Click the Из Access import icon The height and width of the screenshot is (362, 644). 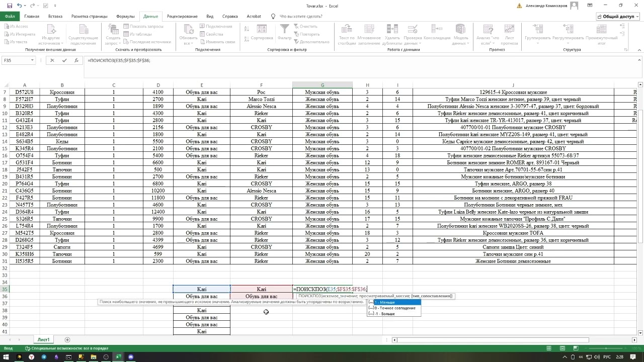(x=16, y=26)
